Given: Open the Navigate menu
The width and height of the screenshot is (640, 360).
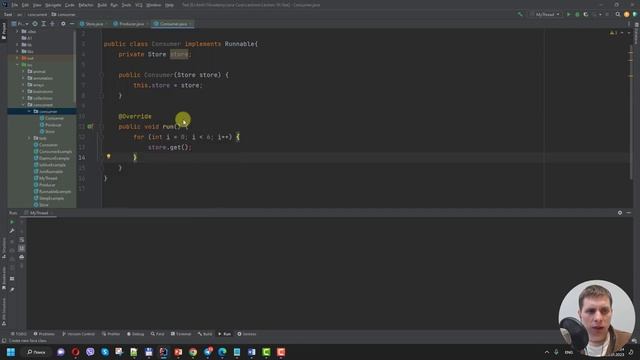Looking at the screenshot, I should pos(53,5).
